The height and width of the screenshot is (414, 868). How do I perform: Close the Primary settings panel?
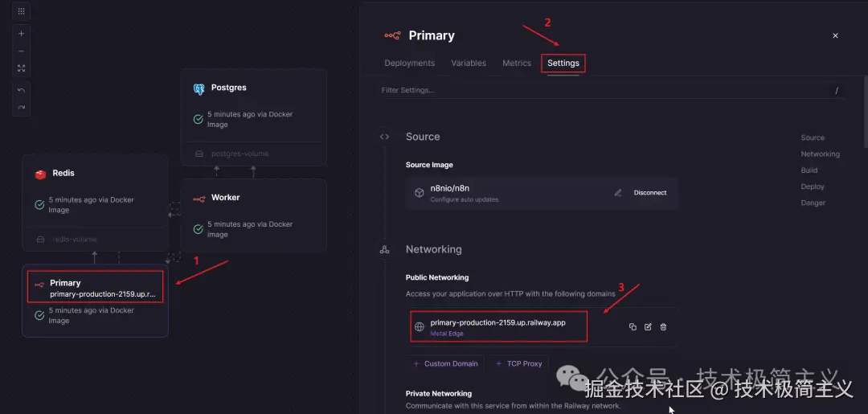pos(835,35)
